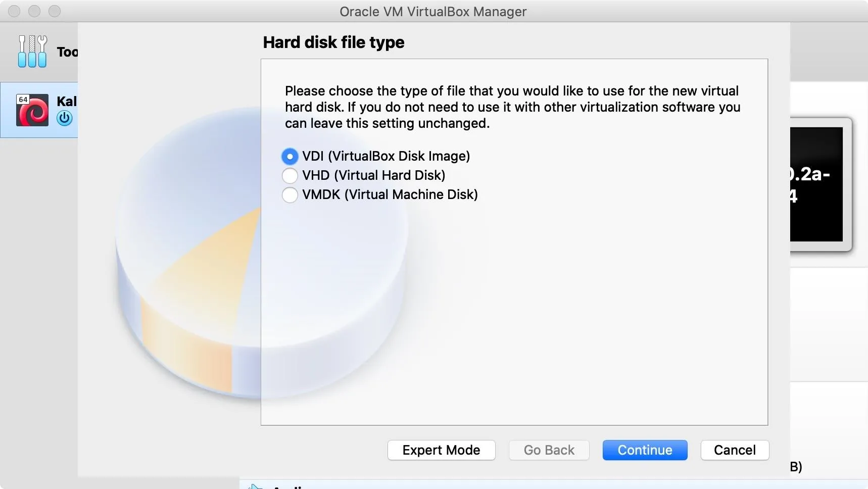Select the Kali VM swirl logo icon
This screenshot has height=489, width=868.
coord(33,110)
